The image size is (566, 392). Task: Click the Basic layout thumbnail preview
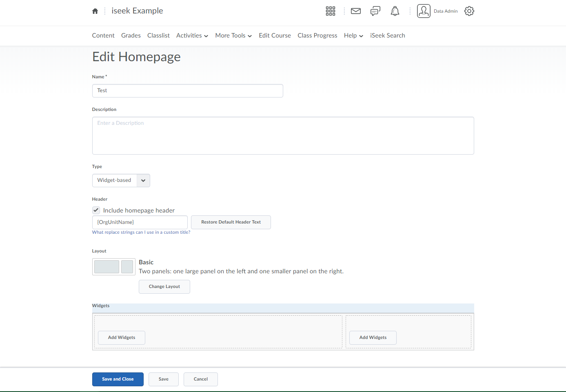pyautogui.click(x=113, y=267)
